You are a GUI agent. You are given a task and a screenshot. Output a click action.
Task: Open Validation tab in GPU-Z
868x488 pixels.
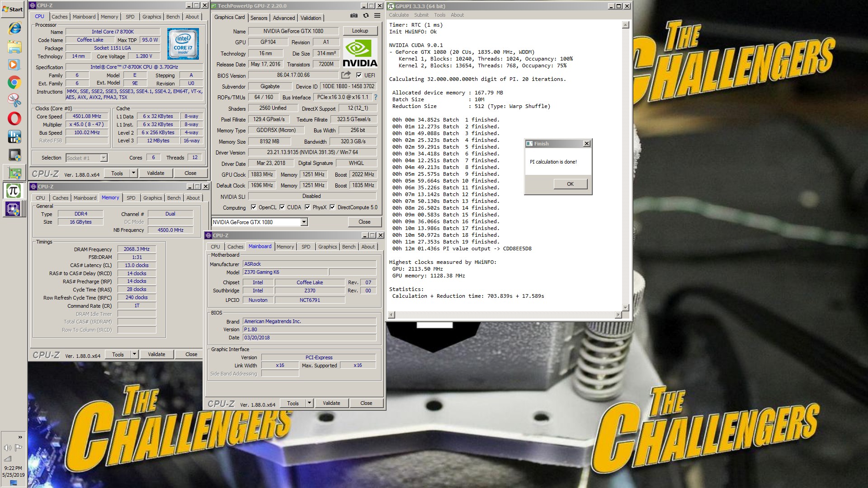pyautogui.click(x=311, y=18)
